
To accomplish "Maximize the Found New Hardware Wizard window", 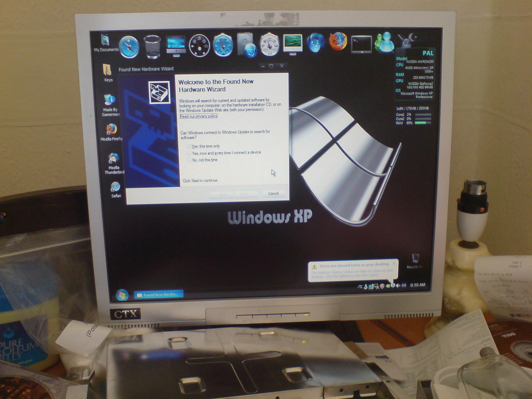I will [271, 66].
